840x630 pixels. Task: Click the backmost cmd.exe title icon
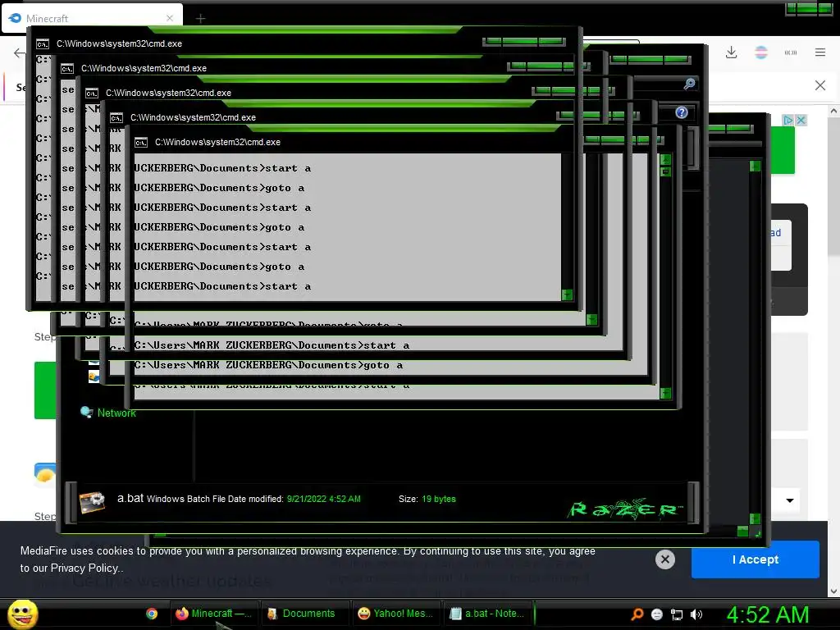click(43, 44)
